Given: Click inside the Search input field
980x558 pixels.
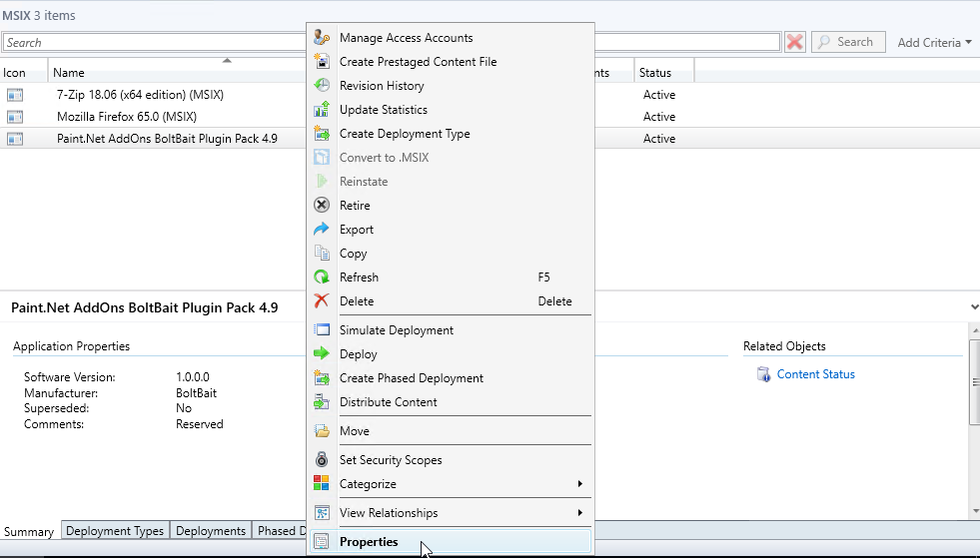Looking at the screenshot, I should pyautogui.click(x=150, y=43).
